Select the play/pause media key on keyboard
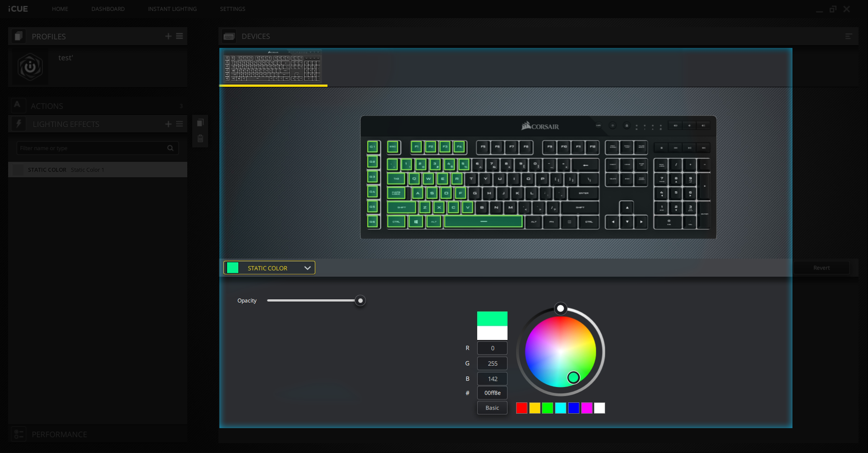Viewport: 868px width, 453px height. pyautogui.click(x=689, y=148)
